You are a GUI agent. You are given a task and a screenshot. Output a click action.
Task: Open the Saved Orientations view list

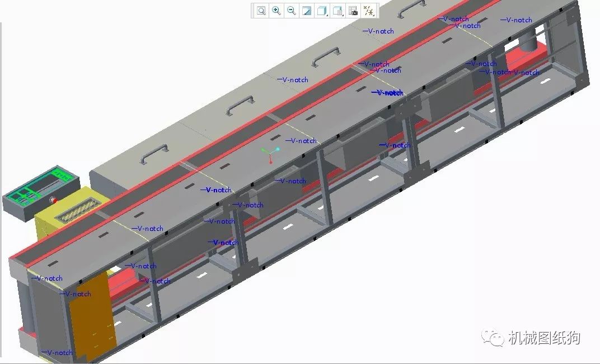(338, 11)
